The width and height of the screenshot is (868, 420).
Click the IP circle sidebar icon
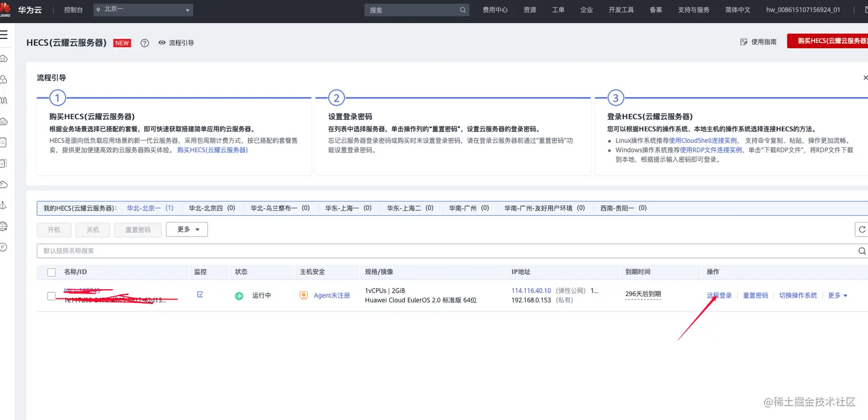3,247
